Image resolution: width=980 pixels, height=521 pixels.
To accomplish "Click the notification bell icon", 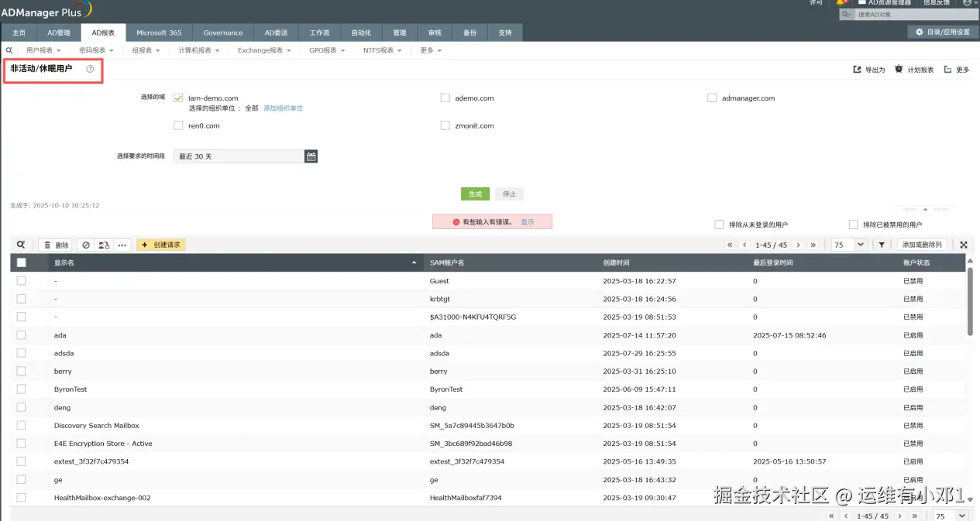I will (841, 3).
